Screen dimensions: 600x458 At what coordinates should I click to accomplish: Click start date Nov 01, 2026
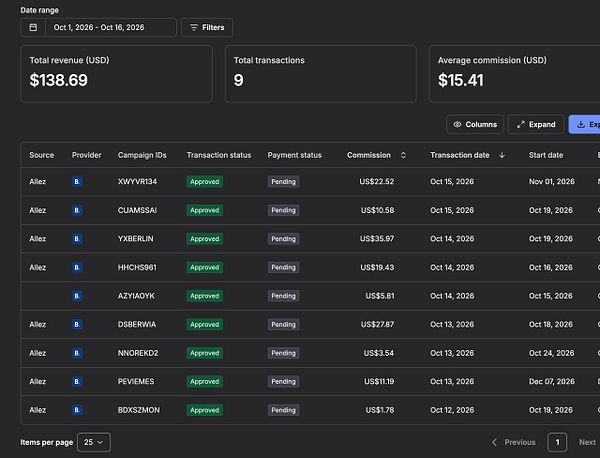click(552, 181)
